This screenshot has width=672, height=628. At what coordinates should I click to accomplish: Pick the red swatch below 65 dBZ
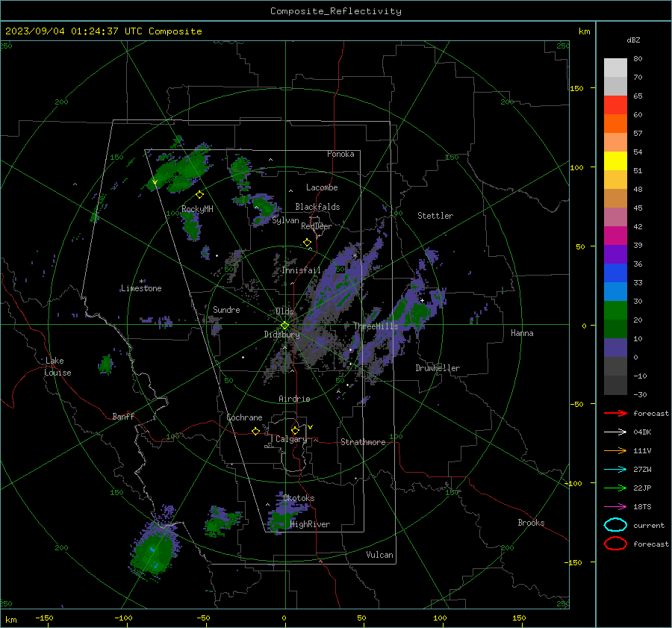(615, 105)
